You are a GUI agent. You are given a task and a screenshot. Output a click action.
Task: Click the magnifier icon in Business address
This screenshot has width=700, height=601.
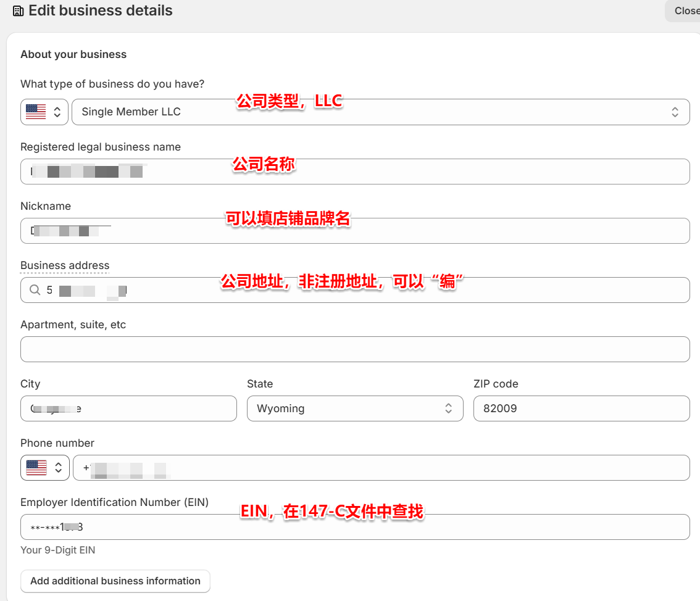click(x=35, y=290)
